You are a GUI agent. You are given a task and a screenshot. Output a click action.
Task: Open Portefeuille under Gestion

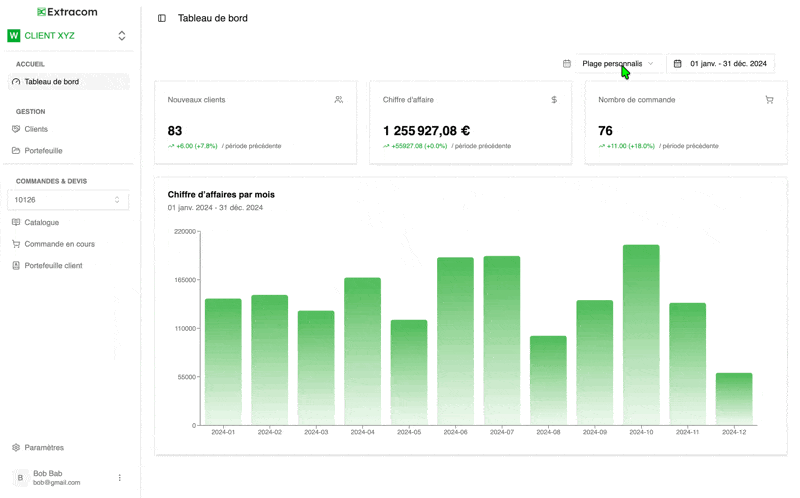pos(43,151)
